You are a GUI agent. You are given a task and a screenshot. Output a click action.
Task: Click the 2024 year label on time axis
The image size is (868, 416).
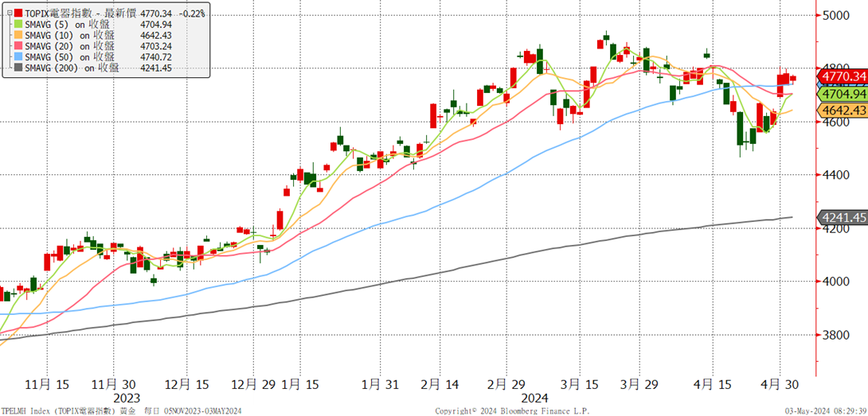pyautogui.click(x=535, y=398)
